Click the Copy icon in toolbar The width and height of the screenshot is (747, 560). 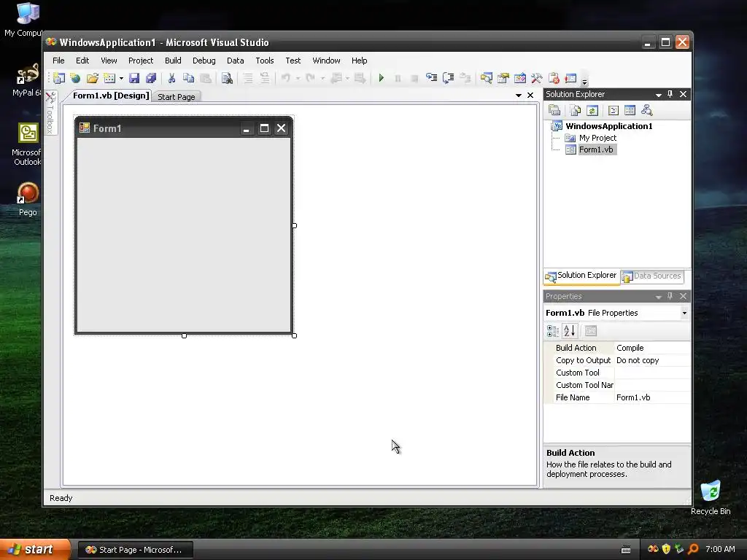pyautogui.click(x=189, y=78)
